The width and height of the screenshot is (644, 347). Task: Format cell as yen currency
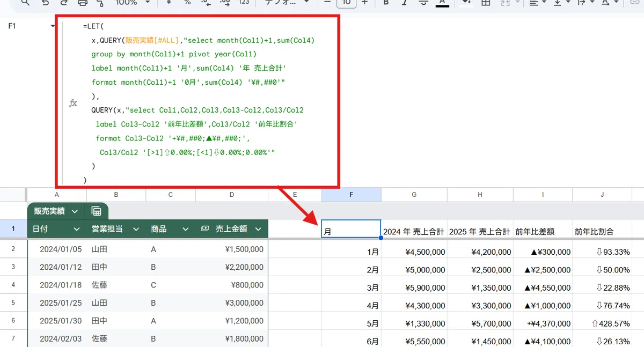point(169,3)
